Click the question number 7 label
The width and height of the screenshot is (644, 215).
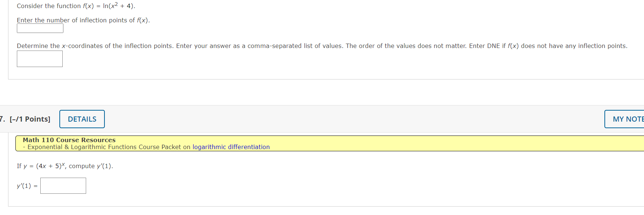[x=3, y=119]
